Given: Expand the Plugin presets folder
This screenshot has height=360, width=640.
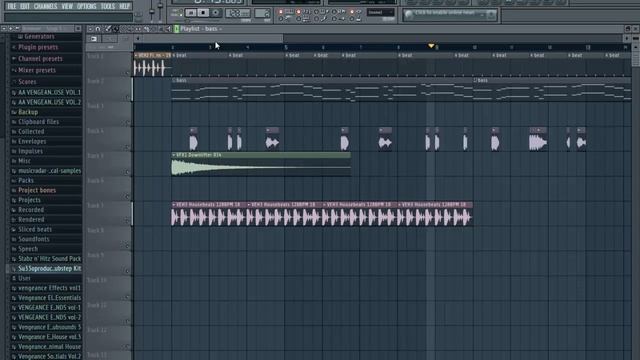Looking at the screenshot, I should click(38, 47).
